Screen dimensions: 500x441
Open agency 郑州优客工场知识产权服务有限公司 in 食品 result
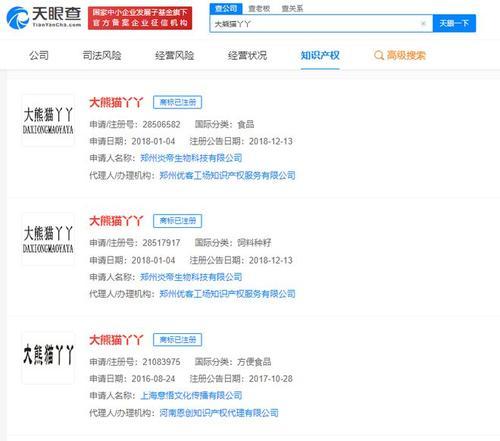click(x=227, y=175)
